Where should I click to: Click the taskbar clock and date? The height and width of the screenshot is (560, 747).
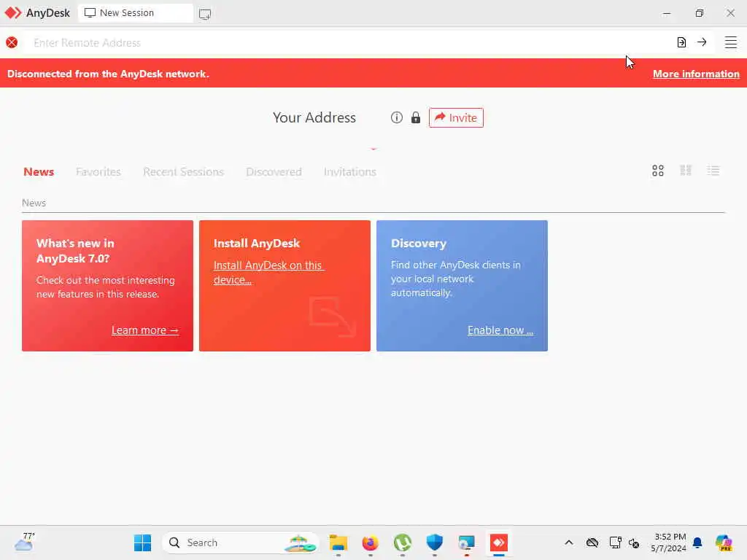point(669,542)
